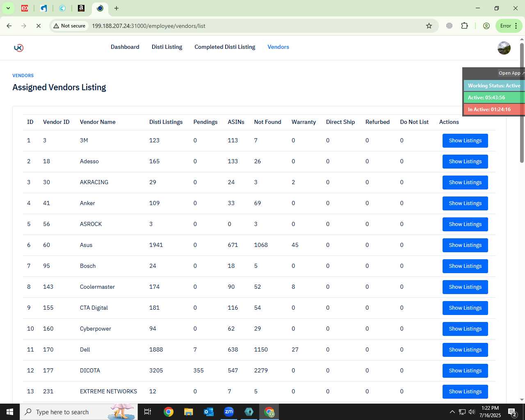Select the vendor name 'Coolermaster'
The width and height of the screenshot is (525, 420).
tap(97, 287)
